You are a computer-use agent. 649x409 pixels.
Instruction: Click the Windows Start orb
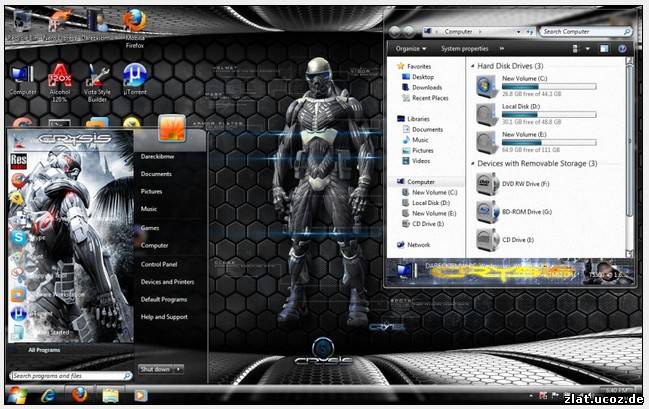(17, 395)
